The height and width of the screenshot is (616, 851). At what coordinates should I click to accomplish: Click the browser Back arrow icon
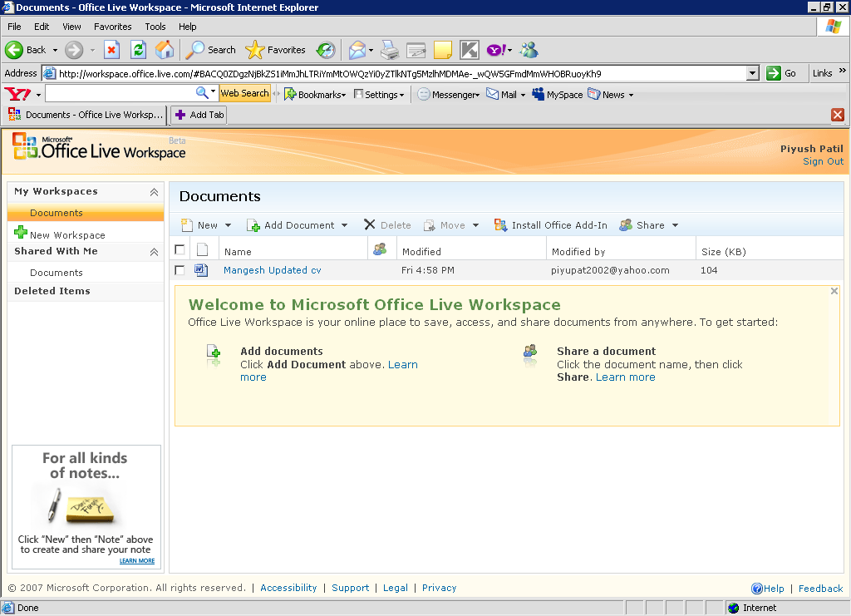14,51
